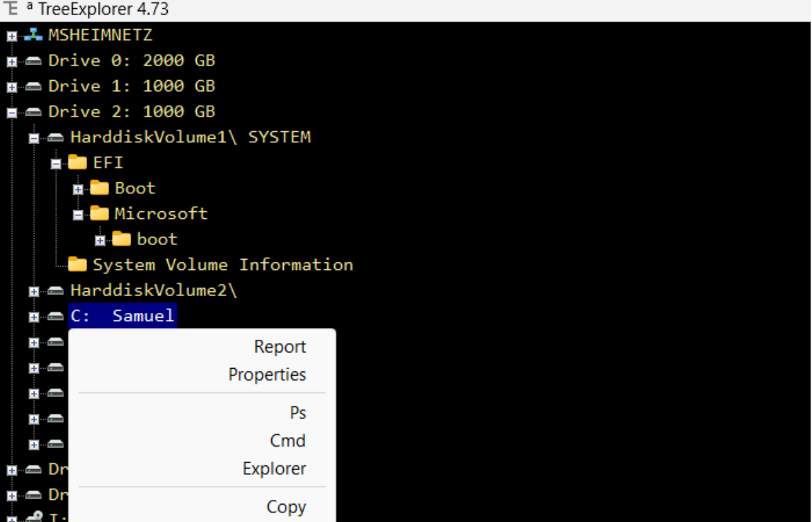Expand the Boot folder node
The image size is (812, 522).
pos(78,187)
